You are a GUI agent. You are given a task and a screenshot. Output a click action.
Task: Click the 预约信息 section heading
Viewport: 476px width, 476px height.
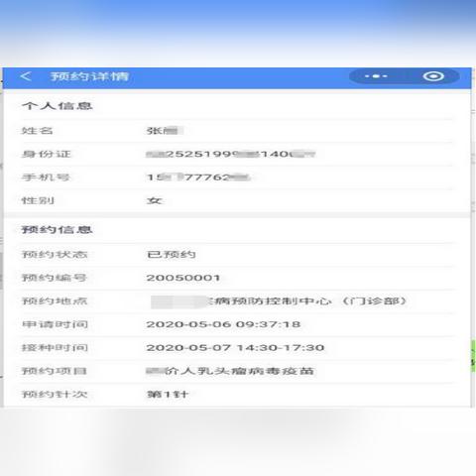coord(57,230)
